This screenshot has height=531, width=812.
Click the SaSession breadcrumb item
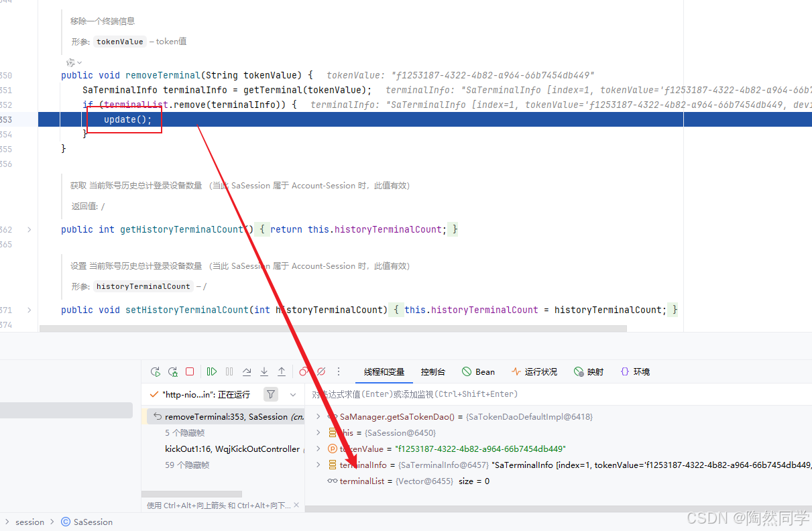93,522
